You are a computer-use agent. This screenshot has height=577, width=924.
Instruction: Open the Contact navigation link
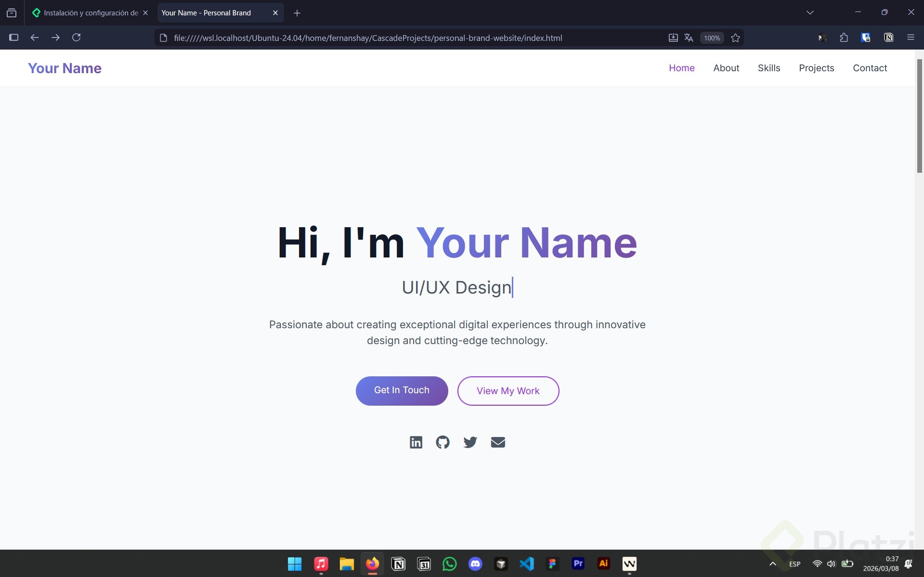870,68
